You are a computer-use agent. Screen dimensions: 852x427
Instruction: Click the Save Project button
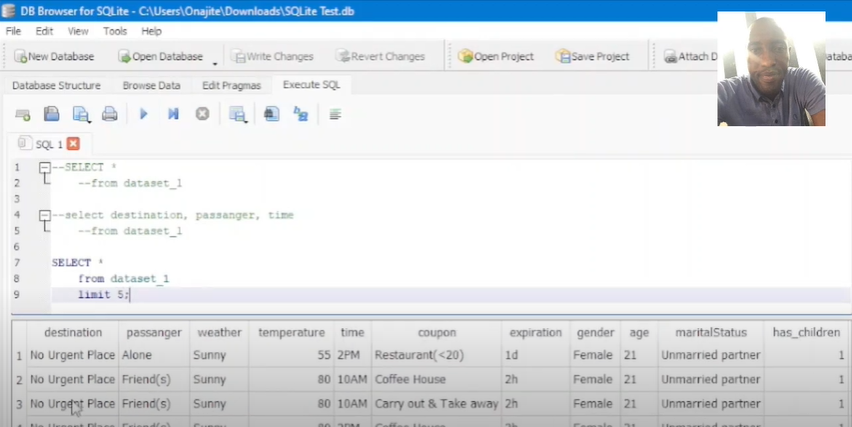click(x=593, y=57)
